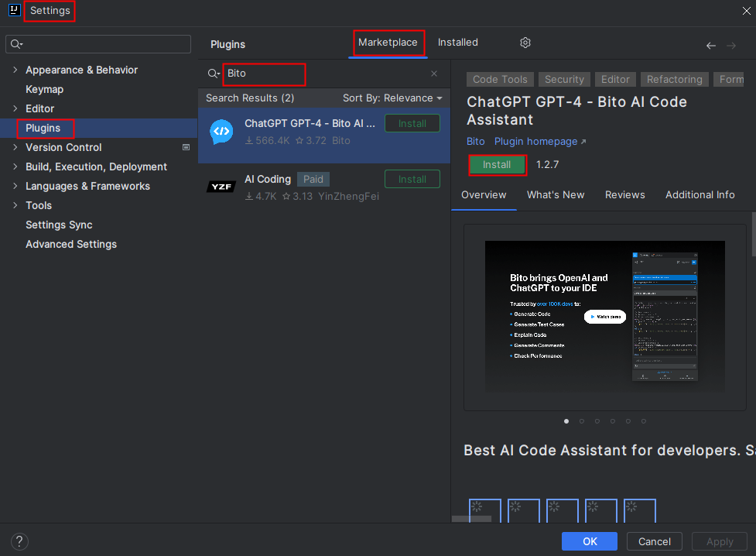The width and height of the screenshot is (756, 556).
Task: Click the plugin search field containing Bito
Action: pyautogui.click(x=323, y=74)
